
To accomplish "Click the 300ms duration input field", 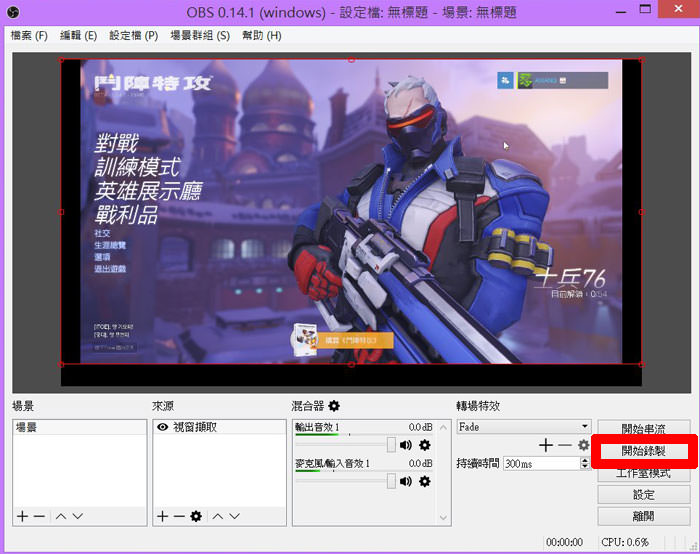I will point(541,463).
